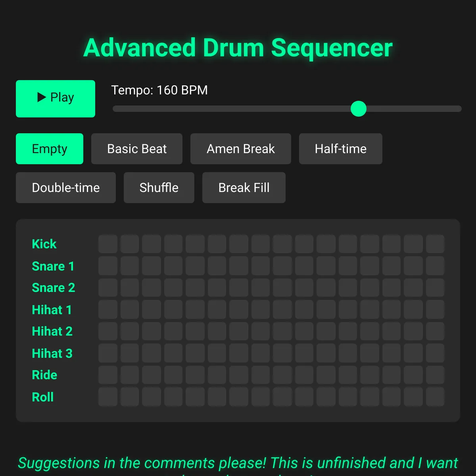
Task: Click the tempo slider handle
Action: [359, 109]
